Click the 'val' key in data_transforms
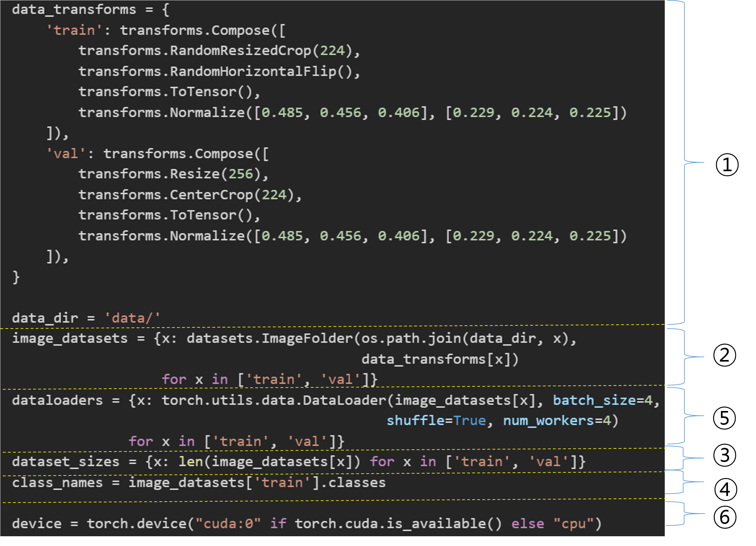Screen dimensions: 756x546 click(66, 154)
